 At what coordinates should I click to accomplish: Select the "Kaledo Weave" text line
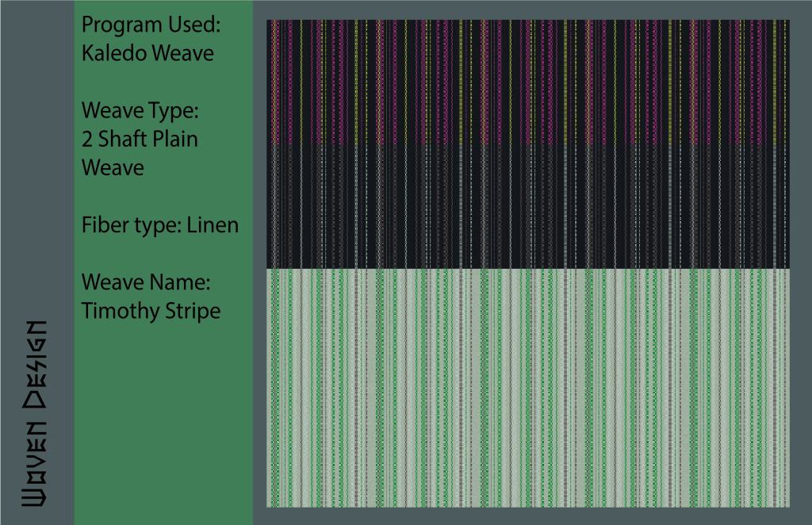click(x=147, y=54)
